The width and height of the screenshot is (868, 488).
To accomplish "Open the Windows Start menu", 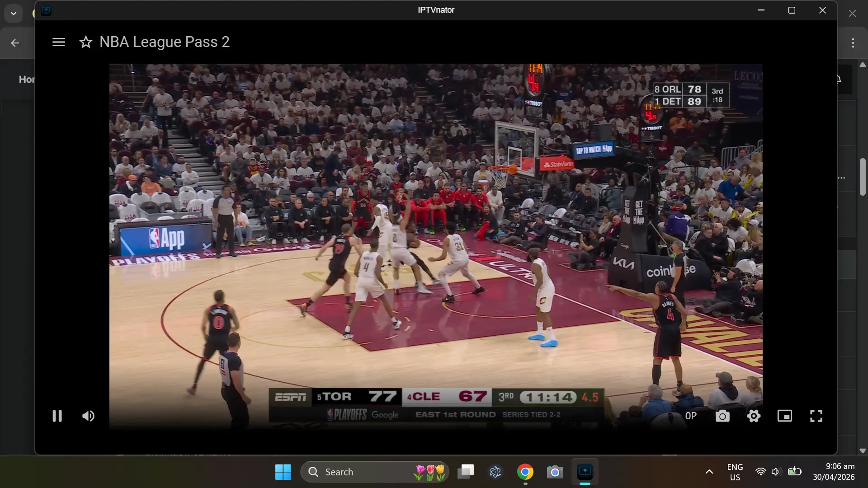I will coord(283,472).
